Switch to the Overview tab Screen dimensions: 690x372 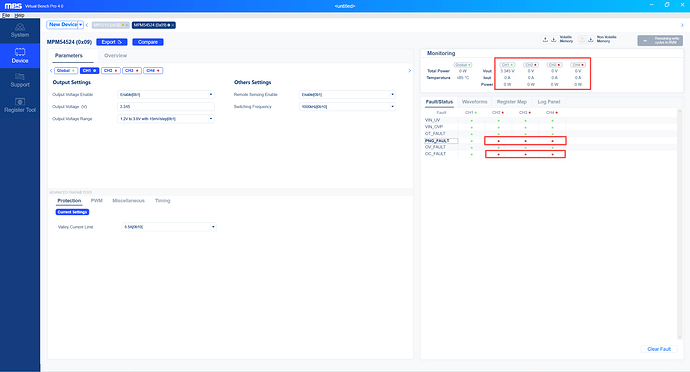click(115, 55)
